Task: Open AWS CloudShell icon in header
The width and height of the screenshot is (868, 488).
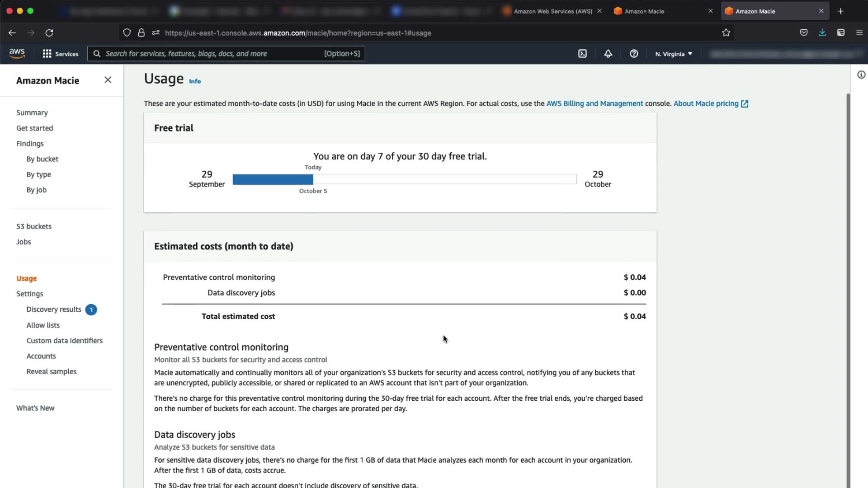Action: (582, 54)
